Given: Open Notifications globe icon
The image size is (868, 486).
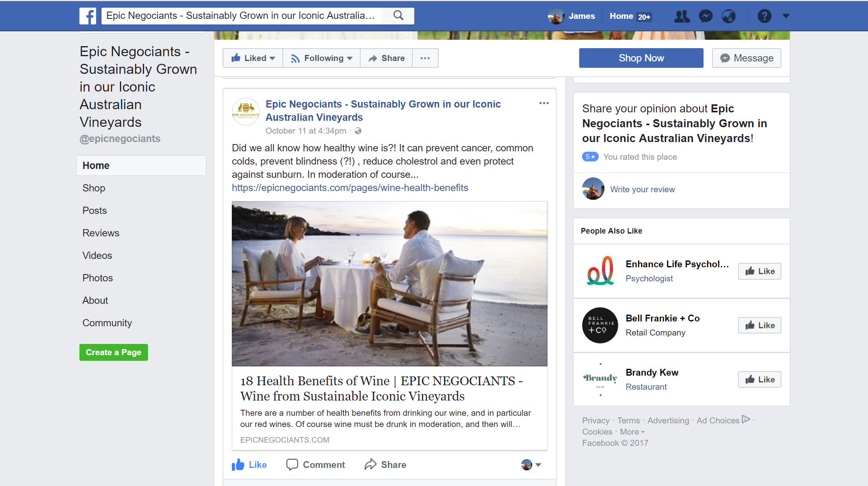Looking at the screenshot, I should tap(729, 16).
